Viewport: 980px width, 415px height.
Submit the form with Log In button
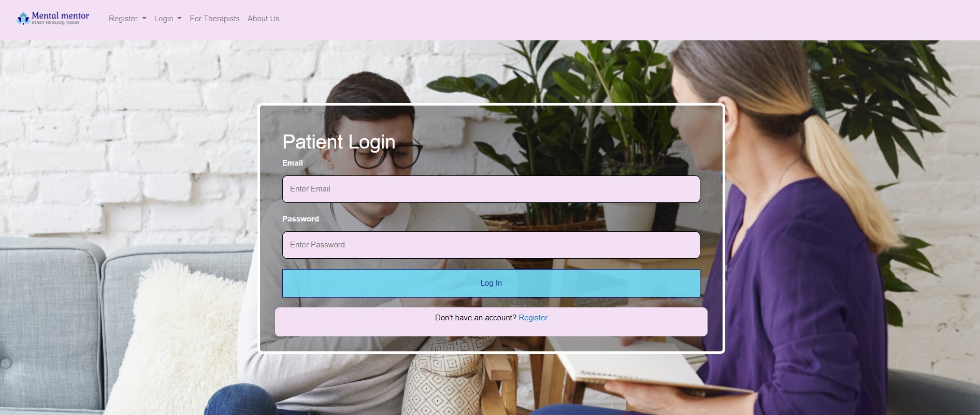(491, 283)
